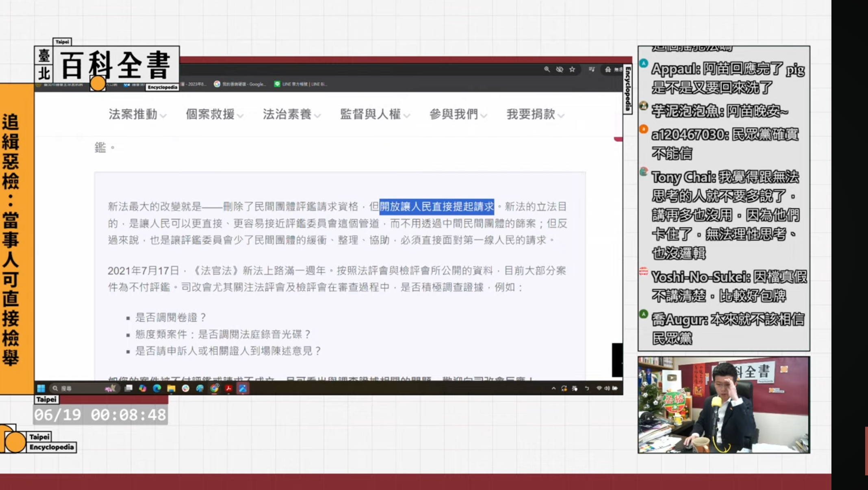This screenshot has width=868, height=490.
Task: Open Adobe Acrobat from the taskbar
Action: click(x=228, y=388)
